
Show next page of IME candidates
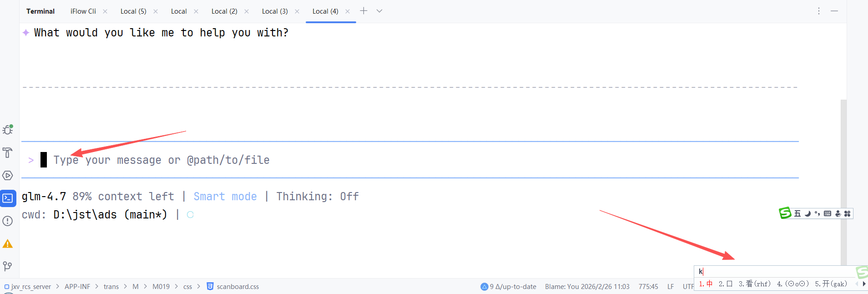tap(864, 284)
